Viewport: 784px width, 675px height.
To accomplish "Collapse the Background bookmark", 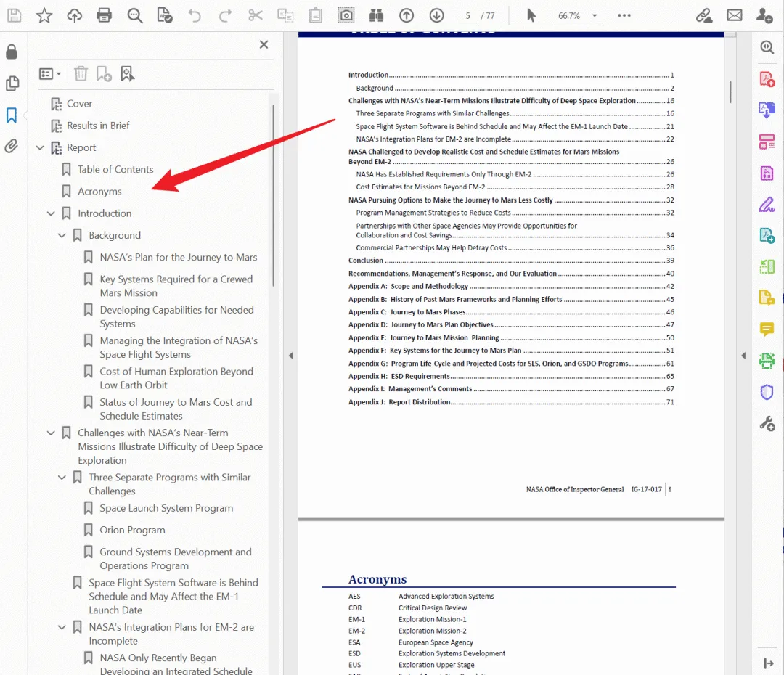I will [62, 235].
